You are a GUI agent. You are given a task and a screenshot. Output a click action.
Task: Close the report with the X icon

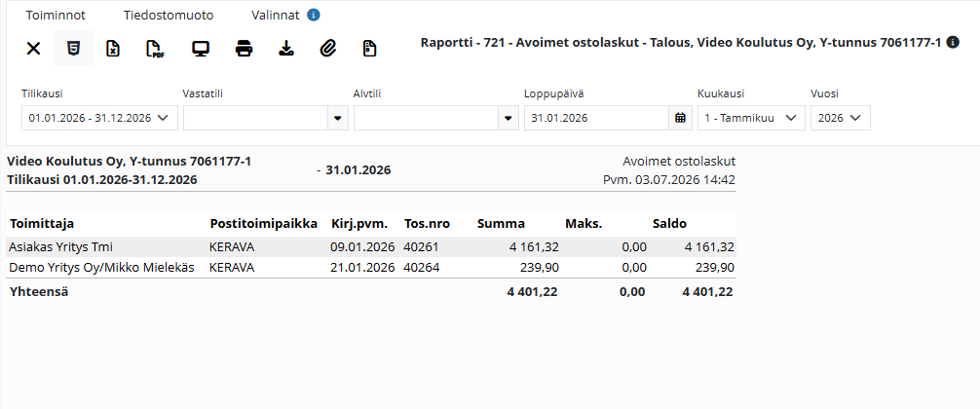[34, 49]
